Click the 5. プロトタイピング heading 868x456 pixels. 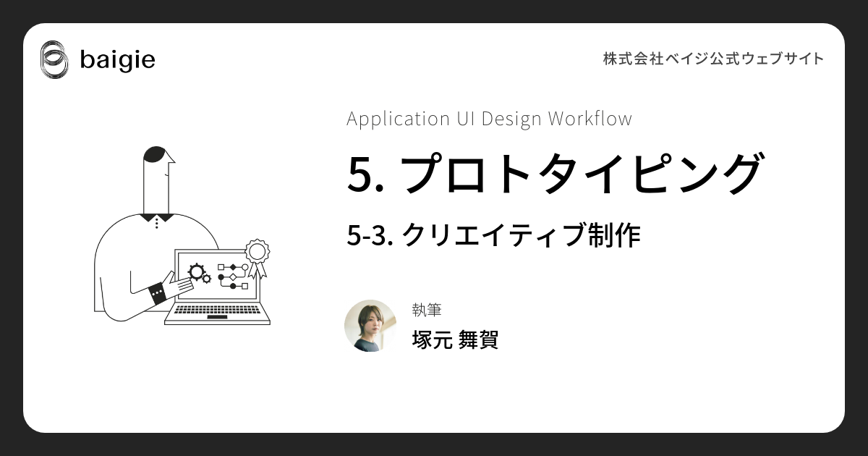point(555,174)
